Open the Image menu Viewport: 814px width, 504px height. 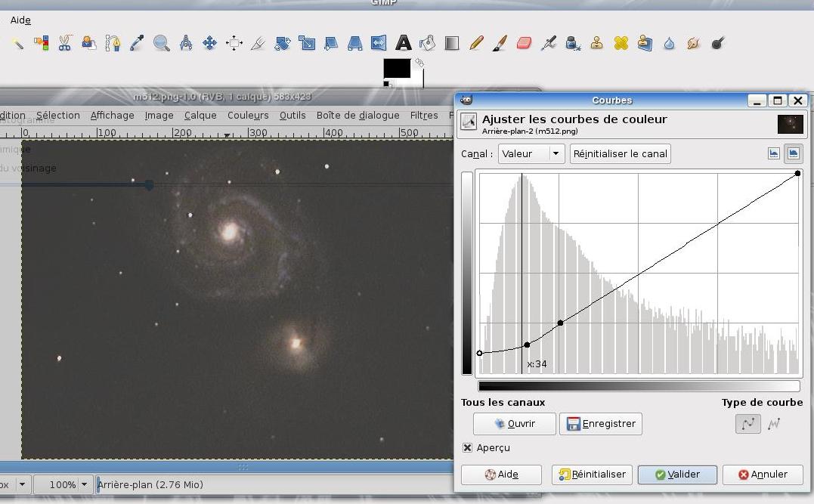[x=159, y=115]
